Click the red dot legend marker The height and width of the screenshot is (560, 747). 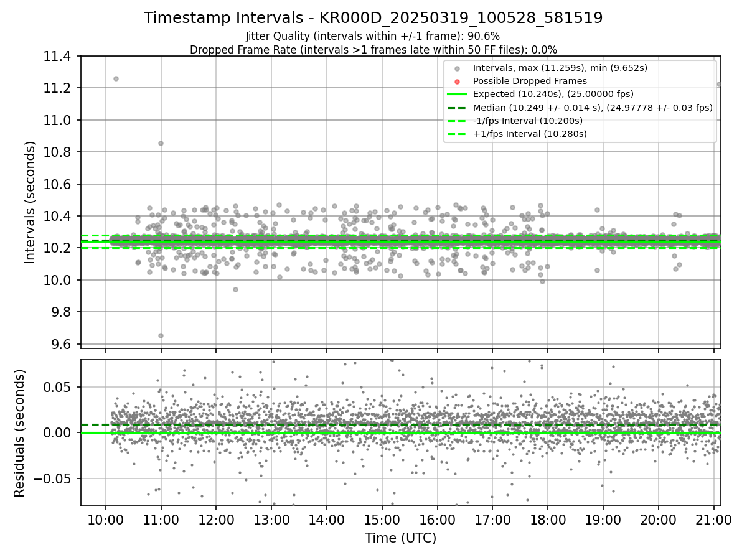pyautogui.click(x=457, y=82)
